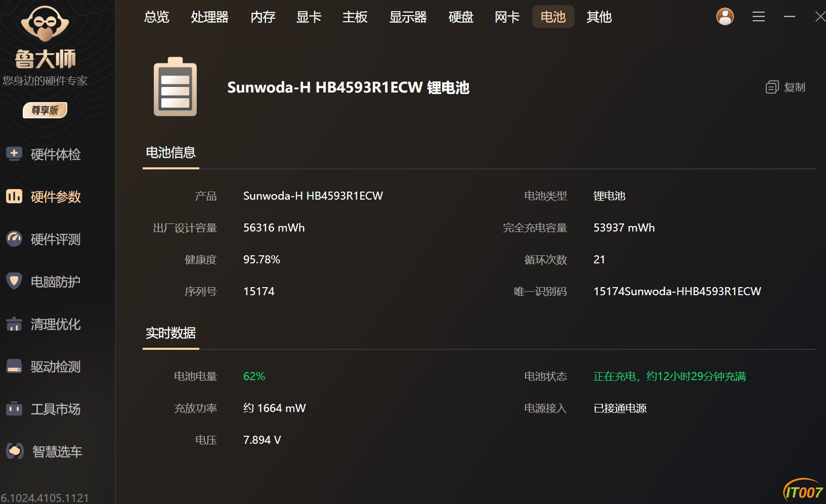
Task: Click product value Sunwoda-H HB4593R1ECW
Action: click(x=313, y=196)
